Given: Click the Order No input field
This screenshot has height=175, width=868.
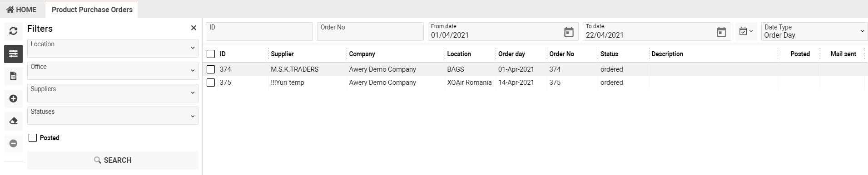Looking at the screenshot, I should point(370,31).
